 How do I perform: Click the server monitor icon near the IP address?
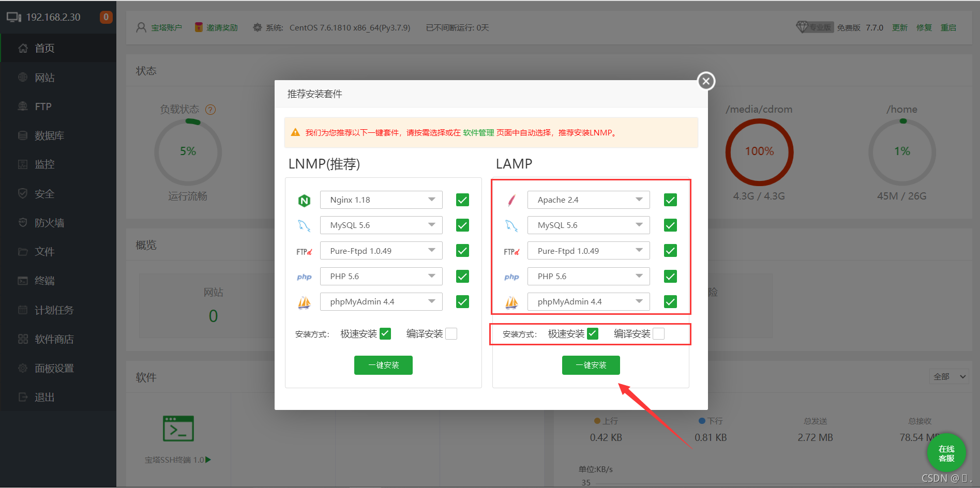(13, 17)
